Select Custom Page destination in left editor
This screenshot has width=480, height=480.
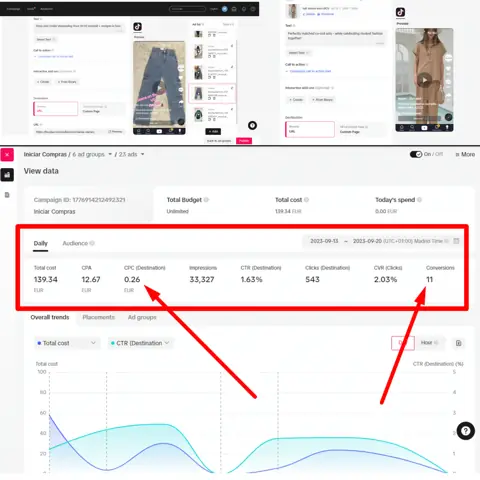102,109
